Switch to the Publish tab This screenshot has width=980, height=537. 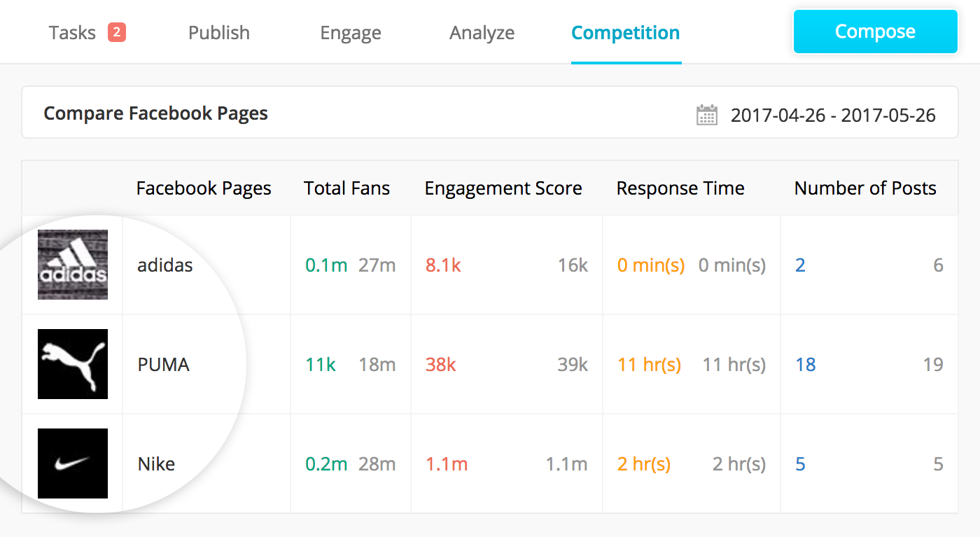[x=219, y=33]
